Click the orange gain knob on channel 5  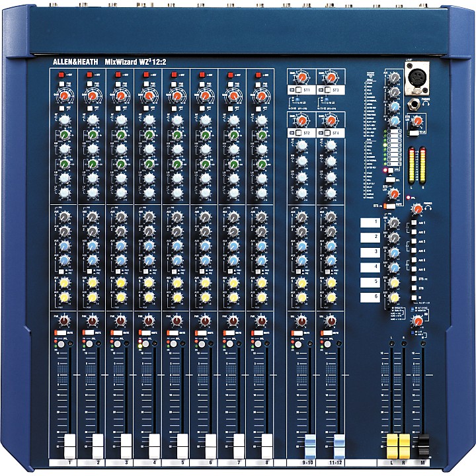[177, 97]
